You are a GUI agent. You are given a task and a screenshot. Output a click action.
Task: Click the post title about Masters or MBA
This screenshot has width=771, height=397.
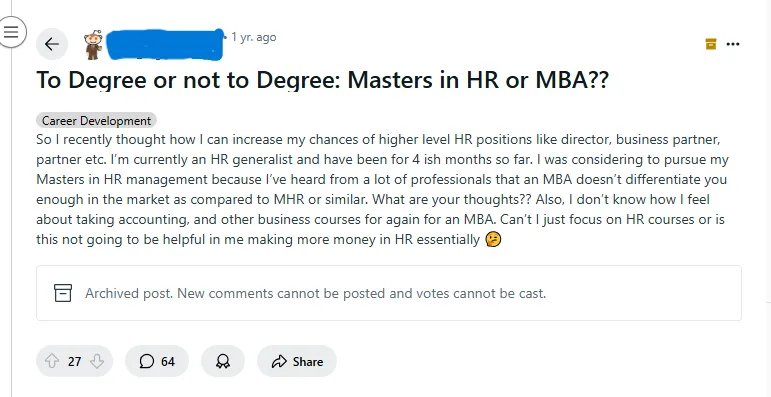point(323,80)
